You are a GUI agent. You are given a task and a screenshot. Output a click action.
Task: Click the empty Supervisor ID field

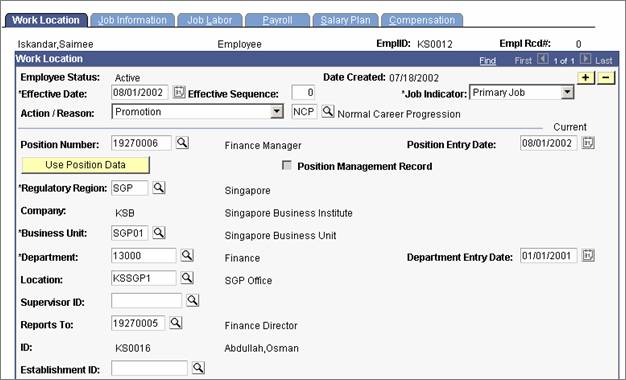click(147, 301)
